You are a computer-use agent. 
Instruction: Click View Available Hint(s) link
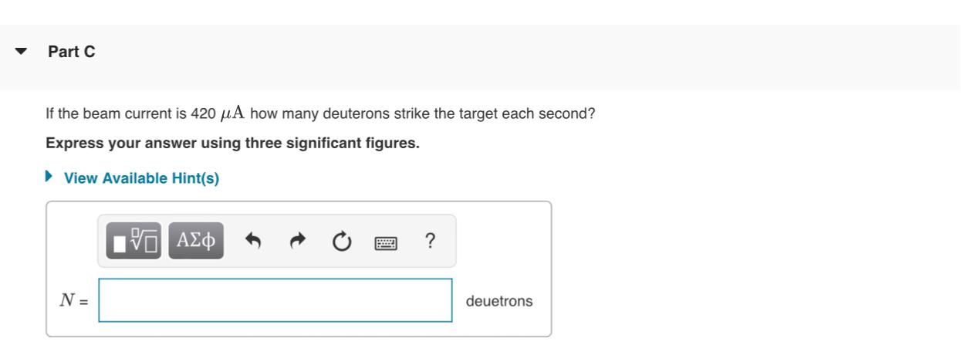tap(141, 178)
